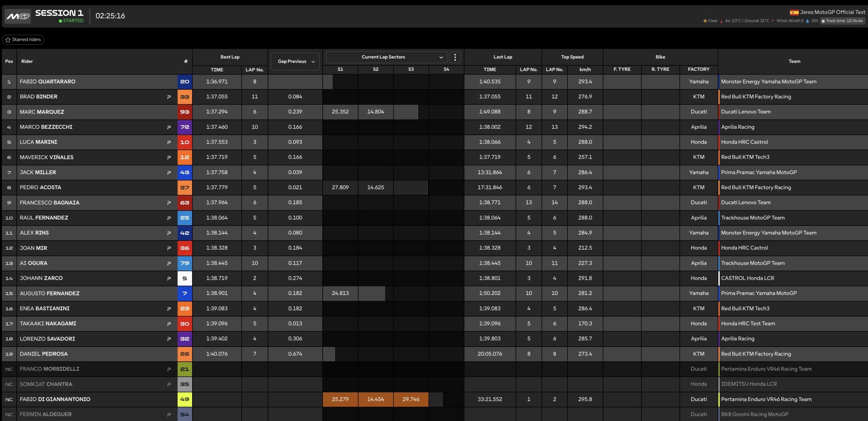Click the Spain flag icon
The height and width of the screenshot is (421, 868).
tap(794, 12)
